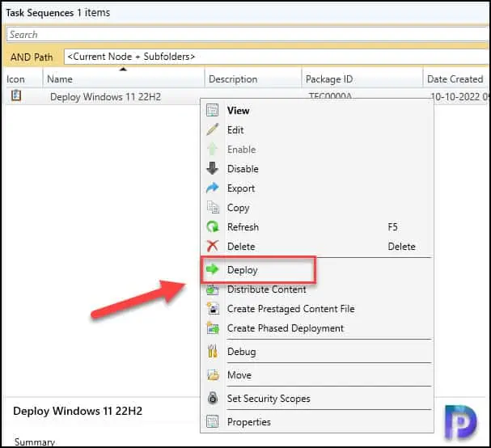Click the task sequence row icon
The width and height of the screenshot is (491, 448).
(x=16, y=95)
